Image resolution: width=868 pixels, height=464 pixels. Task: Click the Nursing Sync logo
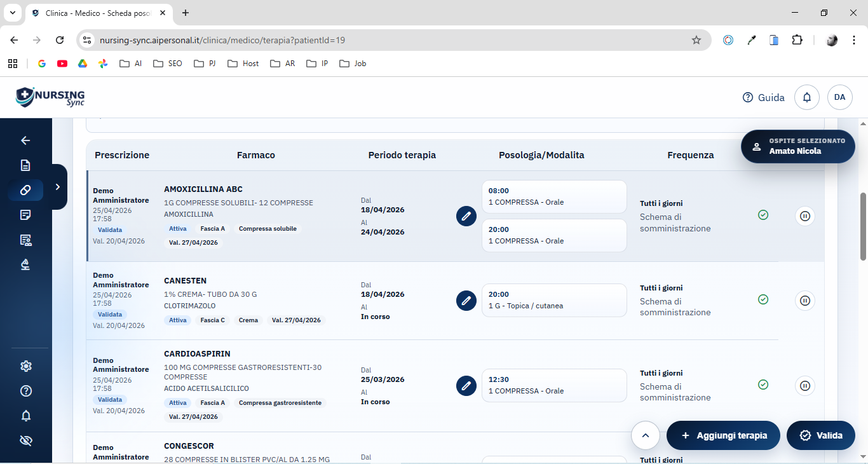pos(50,97)
